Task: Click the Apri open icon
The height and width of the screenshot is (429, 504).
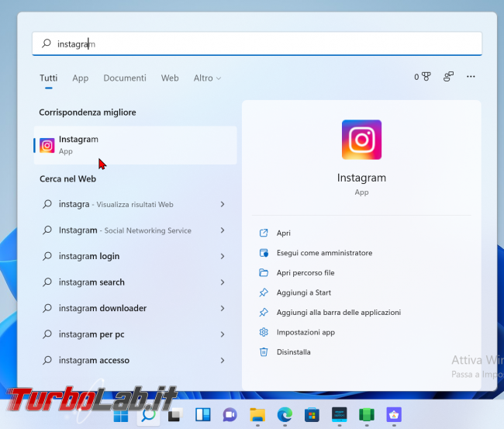Action: click(x=264, y=233)
